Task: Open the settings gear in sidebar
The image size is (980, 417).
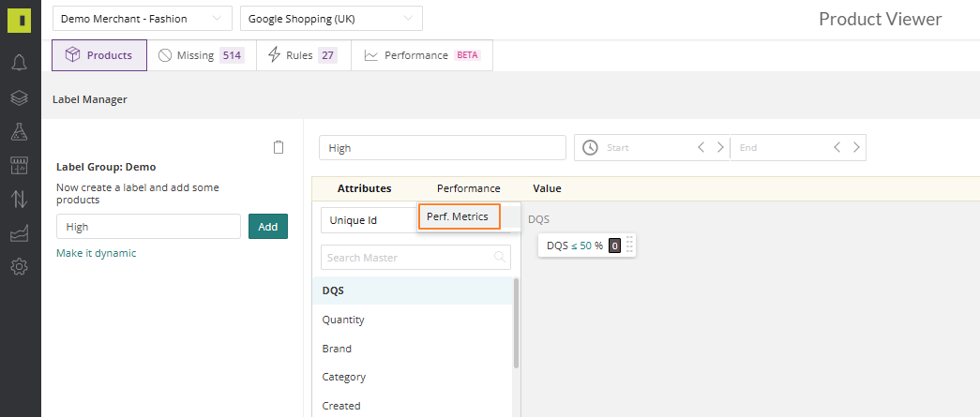Action: (x=20, y=267)
